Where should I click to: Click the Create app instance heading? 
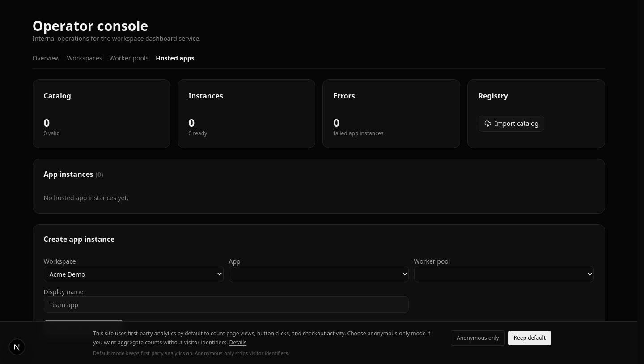click(79, 239)
